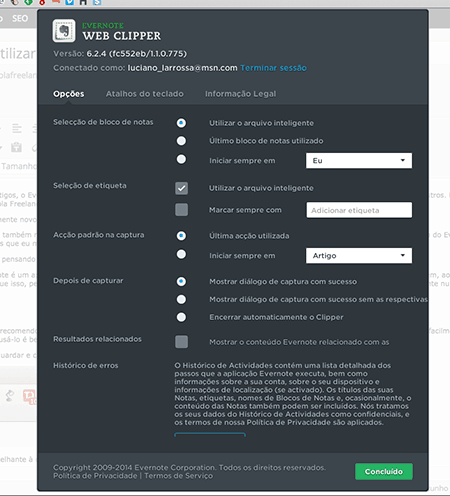This screenshot has width=450, height=496.
Task: Select the 'Opções' tab
Action: [x=69, y=94]
